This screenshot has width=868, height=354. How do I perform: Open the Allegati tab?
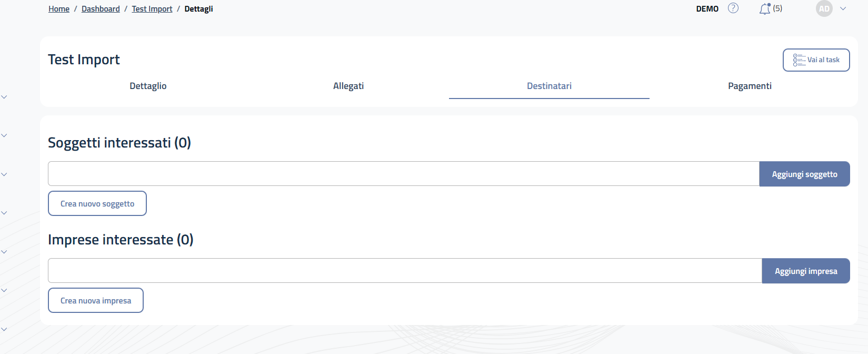coord(348,86)
